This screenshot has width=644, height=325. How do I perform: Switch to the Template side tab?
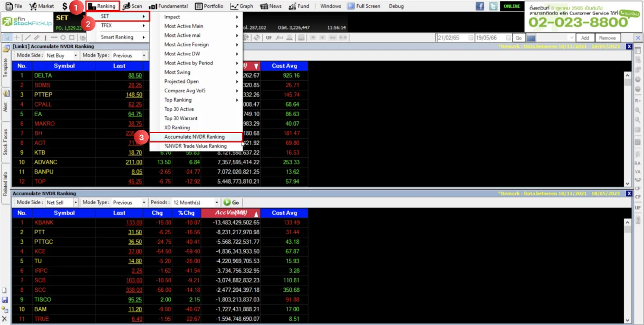[x=5, y=67]
